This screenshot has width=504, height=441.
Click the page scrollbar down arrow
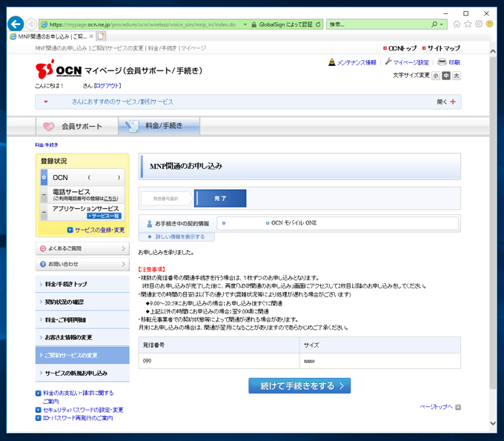pos(493,423)
